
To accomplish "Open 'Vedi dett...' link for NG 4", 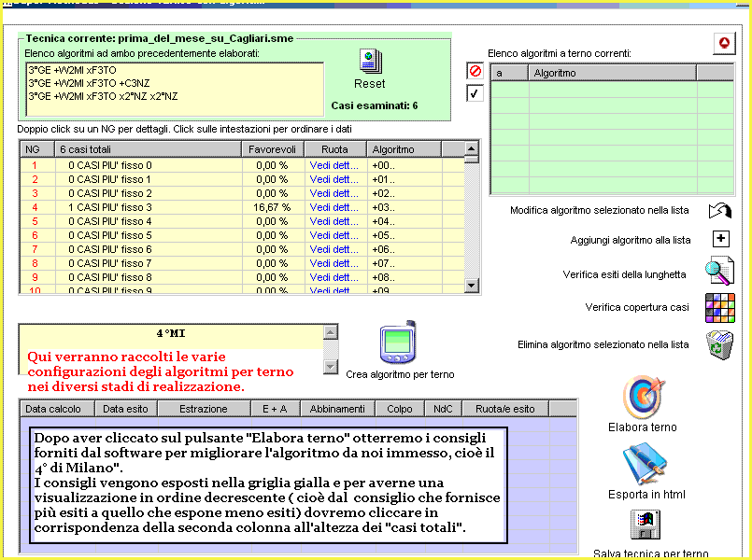I will coord(333,207).
